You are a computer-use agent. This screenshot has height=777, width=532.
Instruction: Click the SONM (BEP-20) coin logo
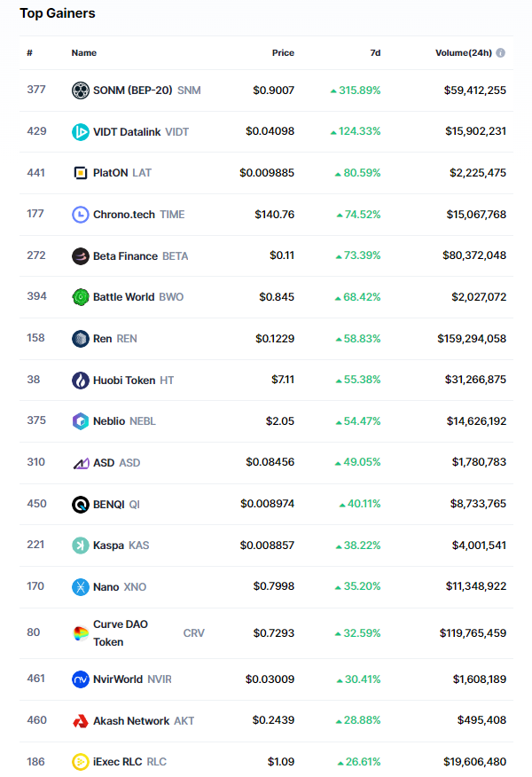pos(81,90)
